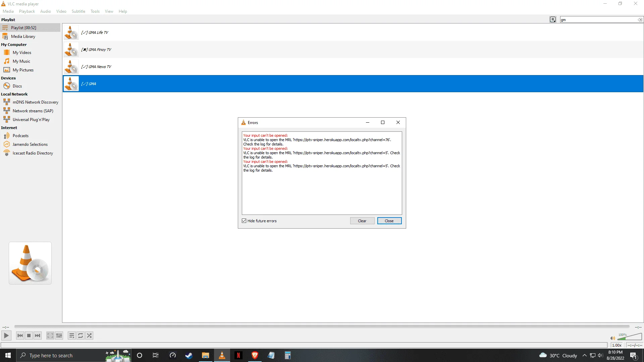The height and width of the screenshot is (362, 644).
Task: Open My Music folder
Action: (30, 61)
